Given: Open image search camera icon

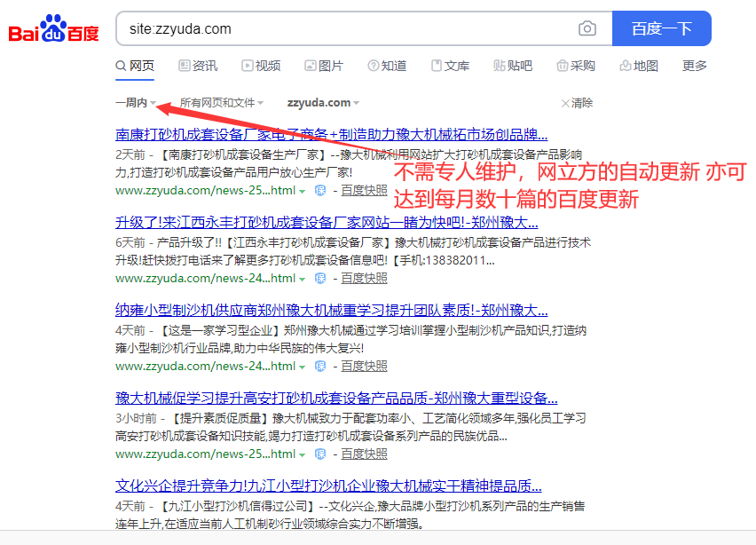Looking at the screenshot, I should point(587,28).
